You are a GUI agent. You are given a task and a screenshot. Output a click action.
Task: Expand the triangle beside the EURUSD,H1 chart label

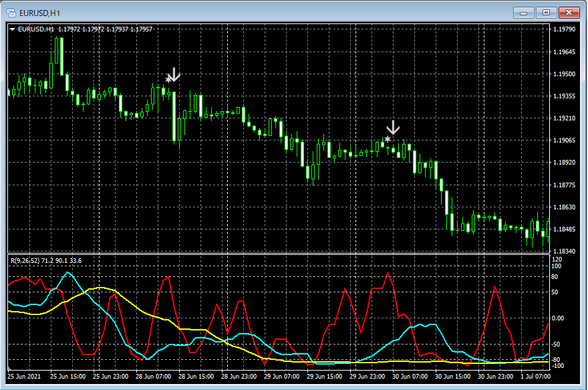click(x=12, y=29)
